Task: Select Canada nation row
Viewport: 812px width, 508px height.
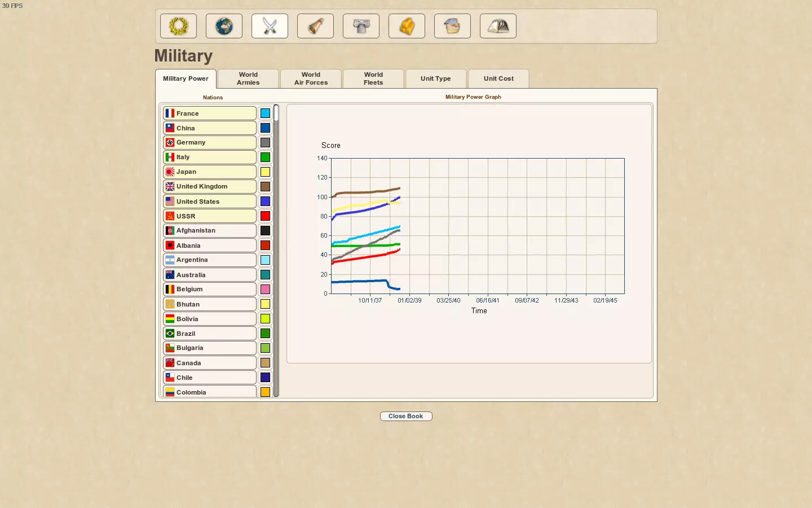Action: [210, 363]
